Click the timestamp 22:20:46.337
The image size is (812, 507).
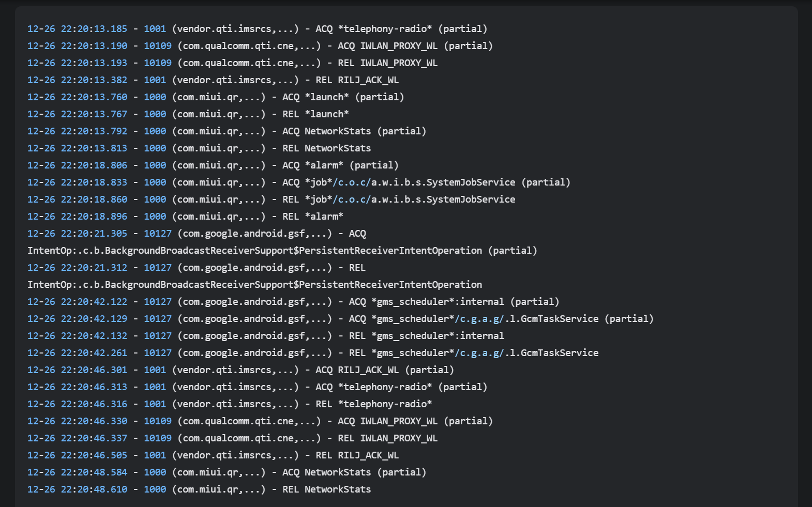click(94, 438)
